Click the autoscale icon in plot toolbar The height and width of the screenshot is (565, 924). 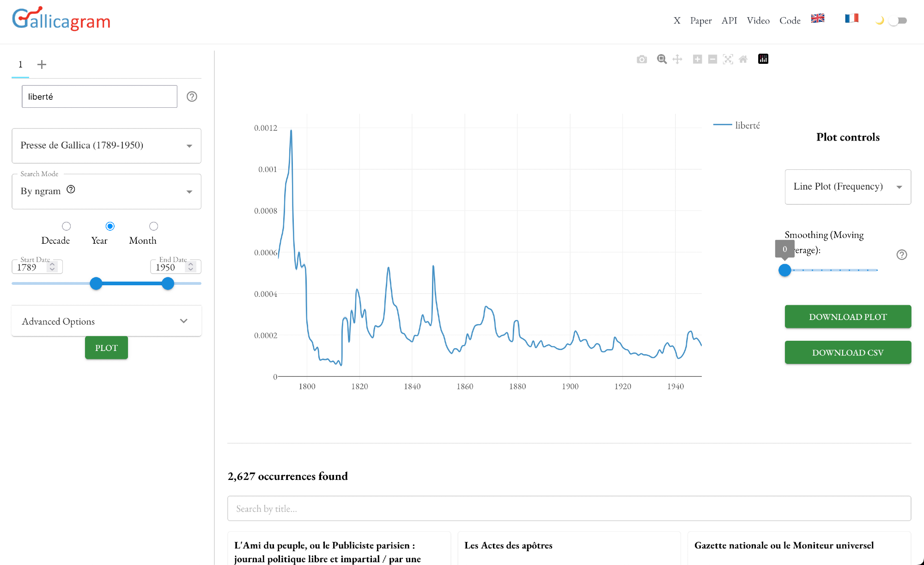tap(728, 59)
